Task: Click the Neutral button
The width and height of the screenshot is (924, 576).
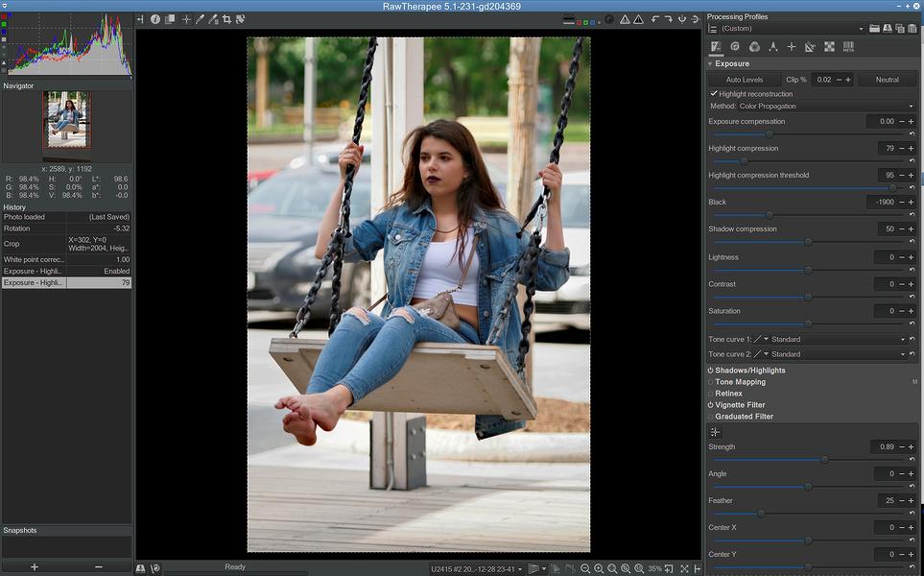Action: (887, 80)
